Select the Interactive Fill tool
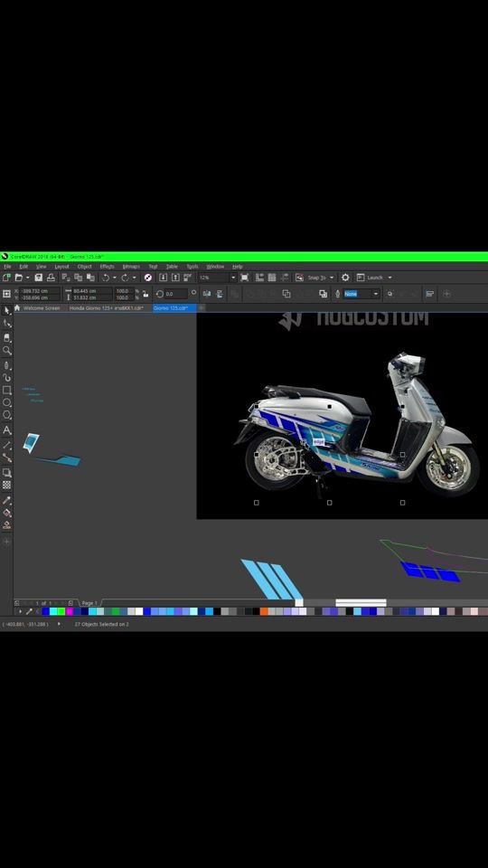The height and width of the screenshot is (868, 488). tap(7, 513)
